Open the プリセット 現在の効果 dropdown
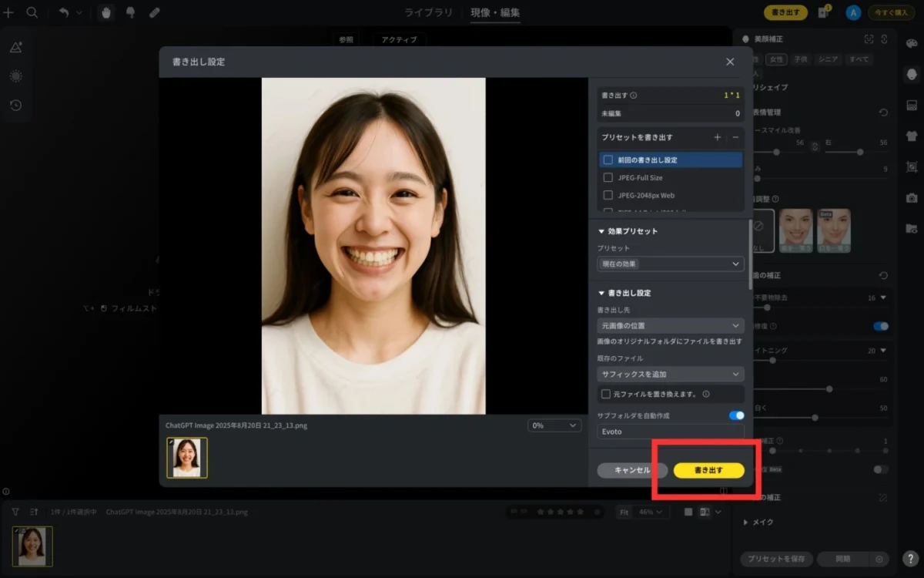 tap(671, 264)
